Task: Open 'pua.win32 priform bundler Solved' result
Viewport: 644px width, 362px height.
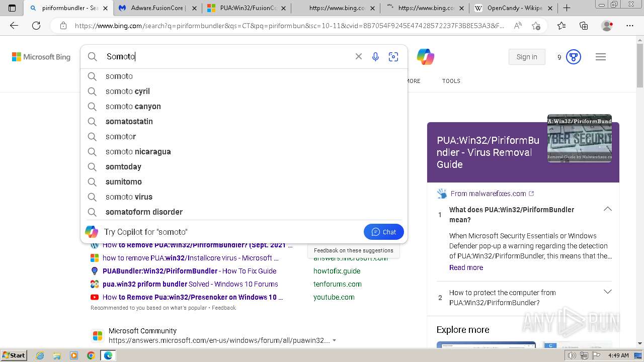Action: click(x=190, y=284)
